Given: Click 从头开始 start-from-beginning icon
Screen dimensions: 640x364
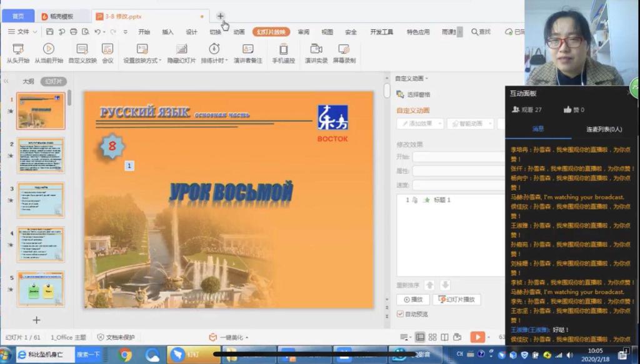Looking at the screenshot, I should pos(18,49).
